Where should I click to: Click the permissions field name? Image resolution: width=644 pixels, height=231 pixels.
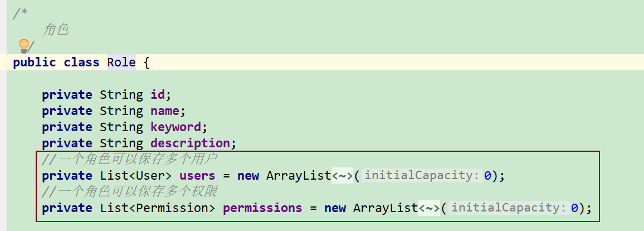point(262,208)
